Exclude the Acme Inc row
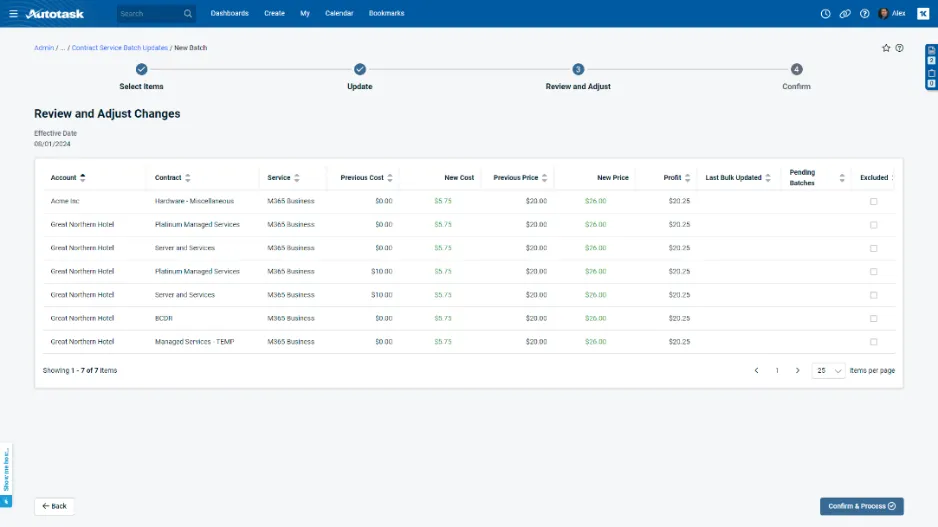Image resolution: width=938 pixels, height=527 pixels. click(x=873, y=201)
